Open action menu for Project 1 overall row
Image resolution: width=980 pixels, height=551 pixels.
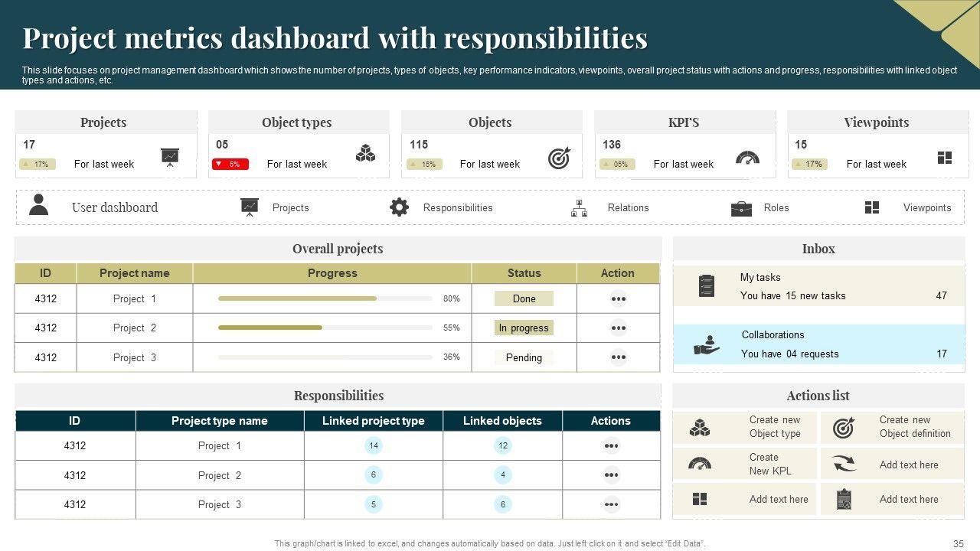pos(619,299)
